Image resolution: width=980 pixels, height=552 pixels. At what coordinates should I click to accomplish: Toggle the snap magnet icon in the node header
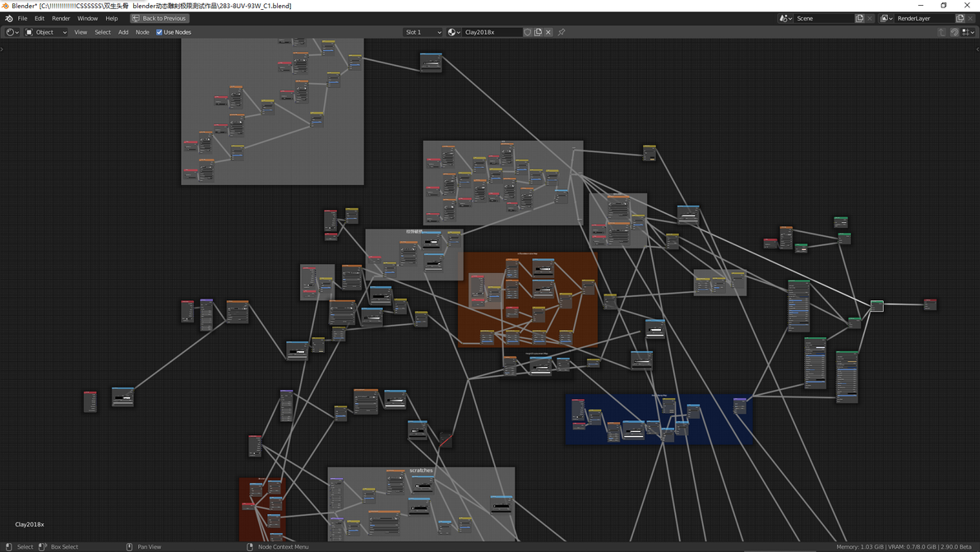[x=955, y=33]
